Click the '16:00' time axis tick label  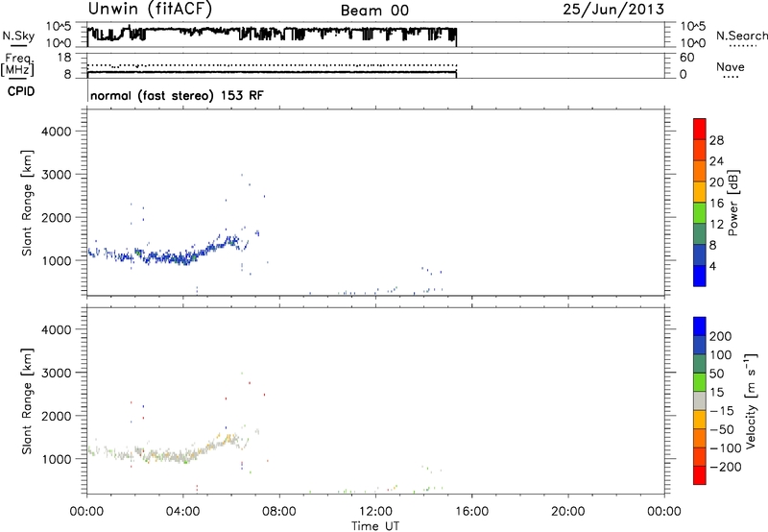[471, 512]
